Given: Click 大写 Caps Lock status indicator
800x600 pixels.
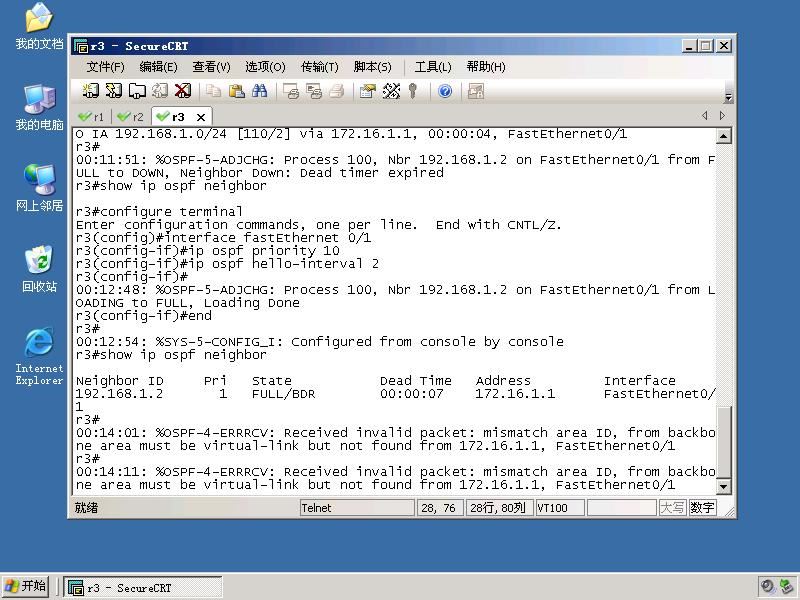Looking at the screenshot, I should (672, 508).
